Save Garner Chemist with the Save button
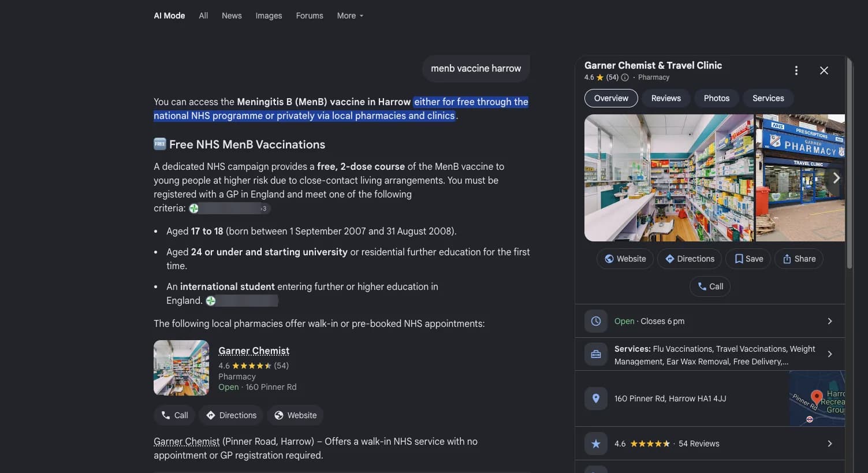This screenshot has width=868, height=473. click(748, 259)
